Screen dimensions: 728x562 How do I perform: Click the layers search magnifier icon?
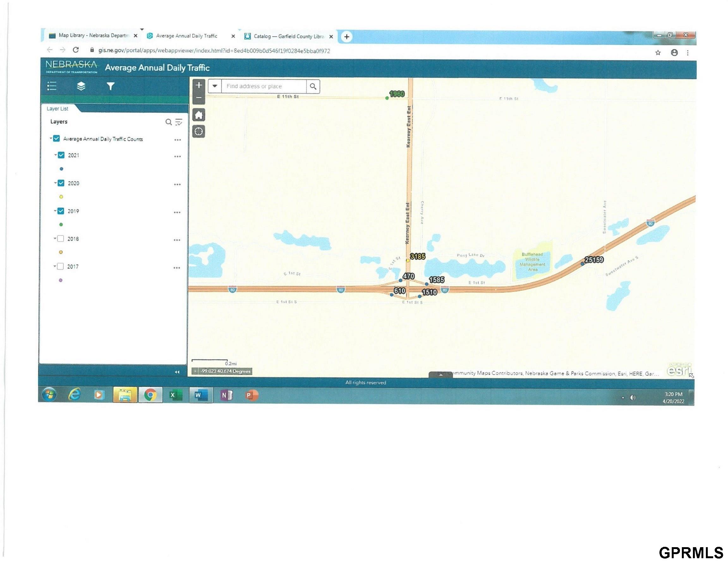169,122
